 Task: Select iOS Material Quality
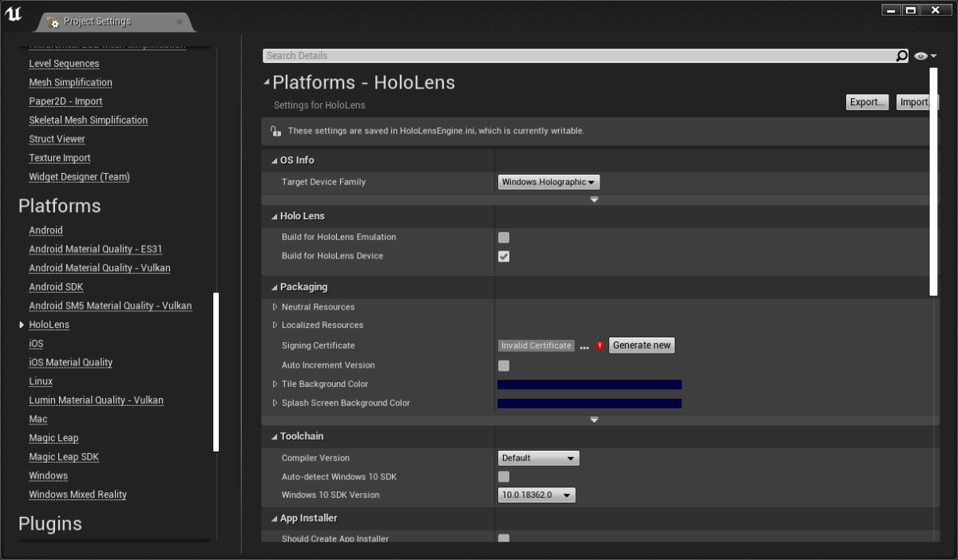click(x=70, y=363)
